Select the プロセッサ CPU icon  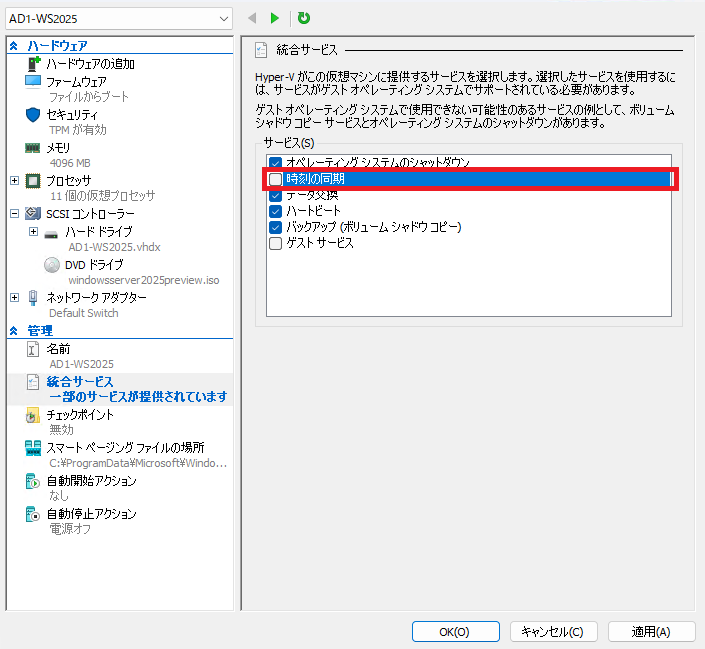click(33, 181)
